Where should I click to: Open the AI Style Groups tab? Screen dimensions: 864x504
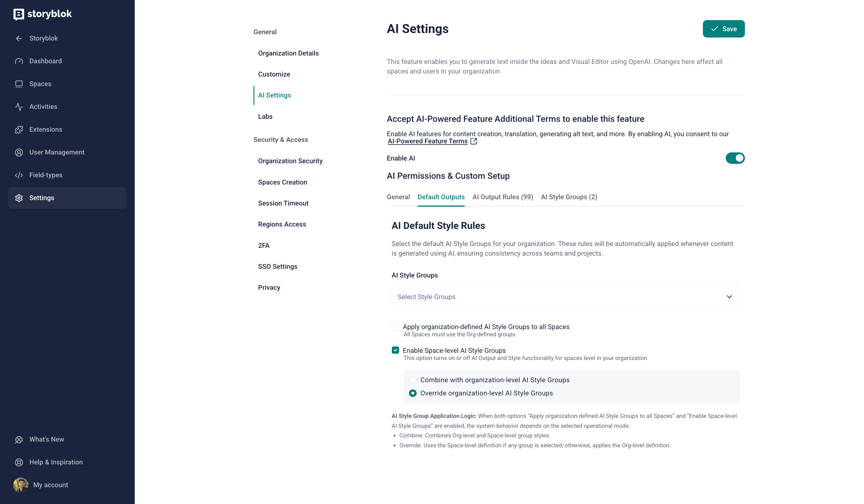tap(569, 197)
